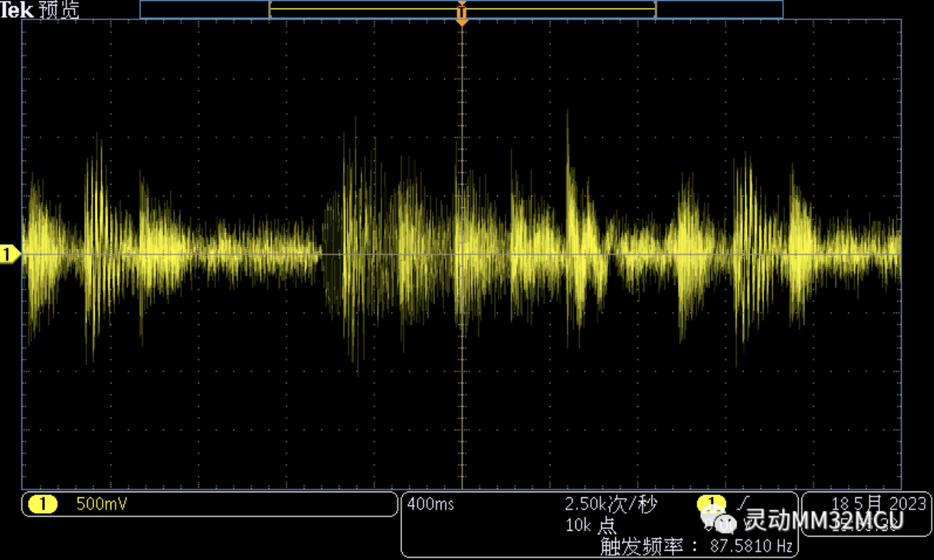Viewport: 934px width, 560px height.
Task: Click the yellow waveform record overview bar
Action: (x=462, y=9)
